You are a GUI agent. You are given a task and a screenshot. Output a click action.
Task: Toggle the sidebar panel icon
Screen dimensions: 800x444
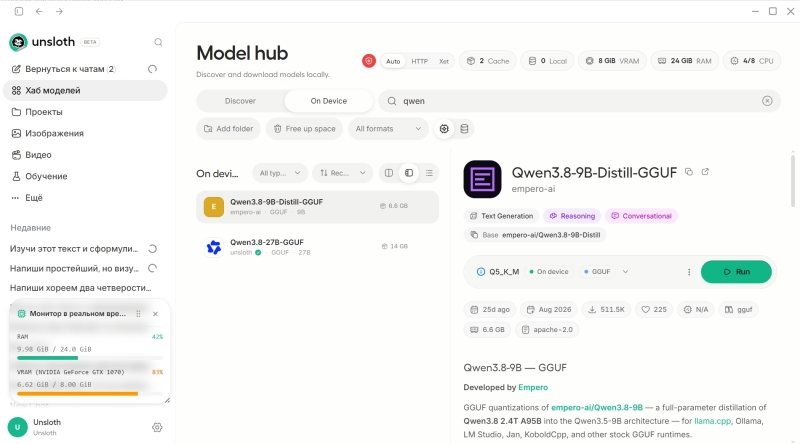pyautogui.click(x=19, y=11)
